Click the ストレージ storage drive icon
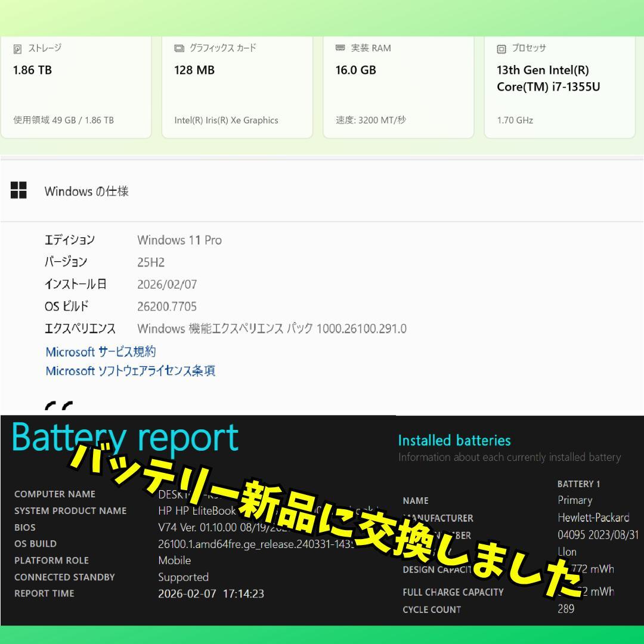Viewport: 644px width, 644px height. [x=18, y=48]
